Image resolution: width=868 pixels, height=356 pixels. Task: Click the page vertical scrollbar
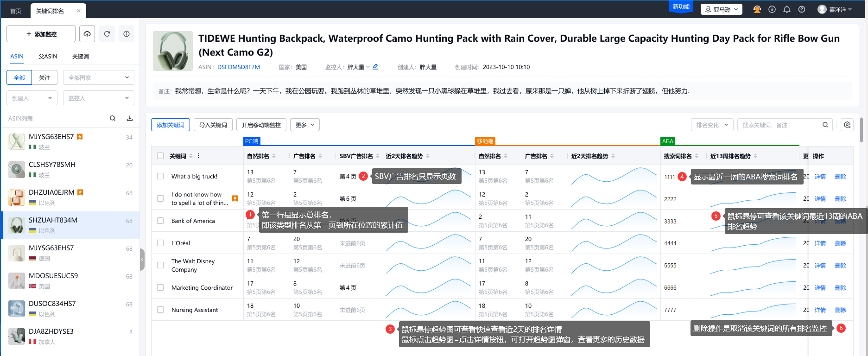862,130
